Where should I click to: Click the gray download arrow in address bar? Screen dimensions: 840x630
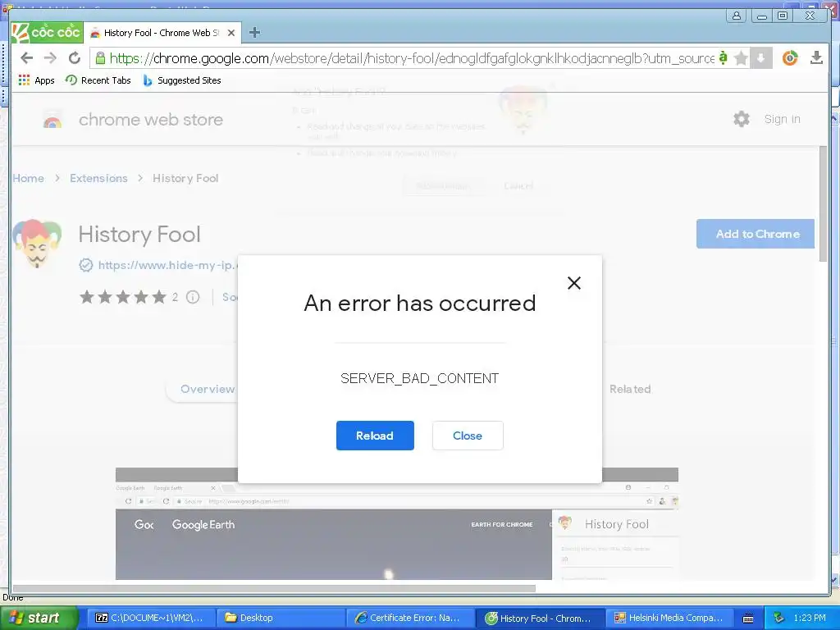[x=760, y=58]
